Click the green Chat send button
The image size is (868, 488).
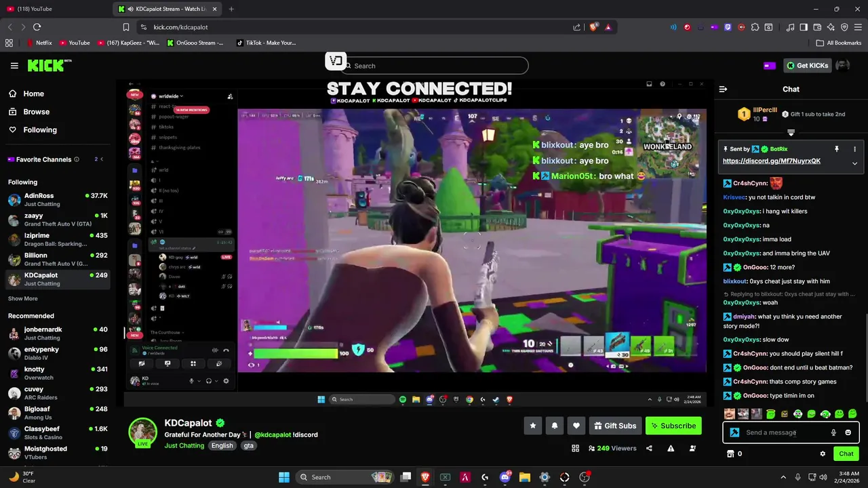pyautogui.click(x=846, y=454)
